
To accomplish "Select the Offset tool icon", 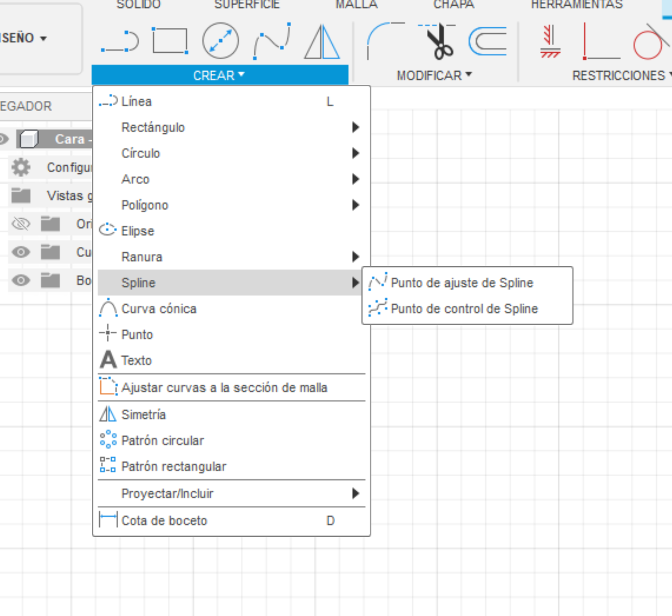I will click(488, 41).
